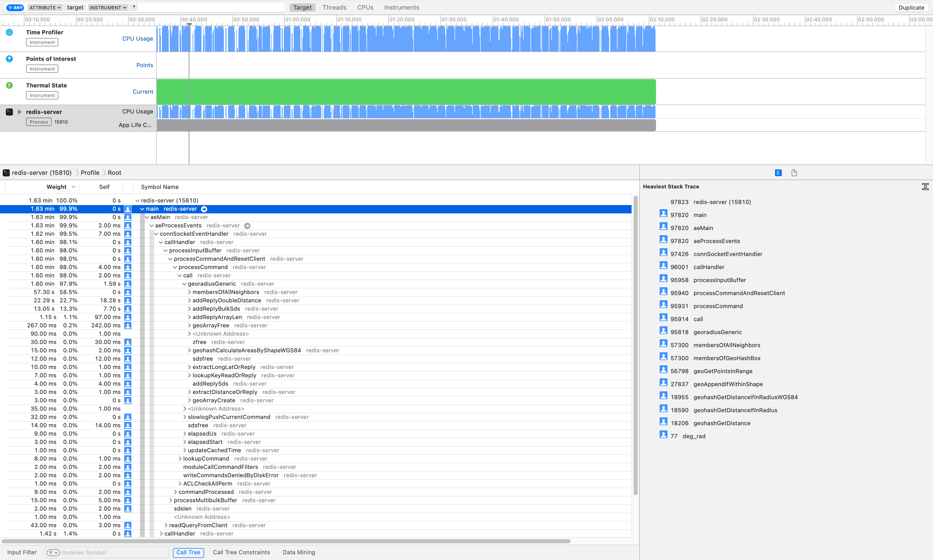
Task: Click the redis-server process terminal icon
Action: point(9,112)
